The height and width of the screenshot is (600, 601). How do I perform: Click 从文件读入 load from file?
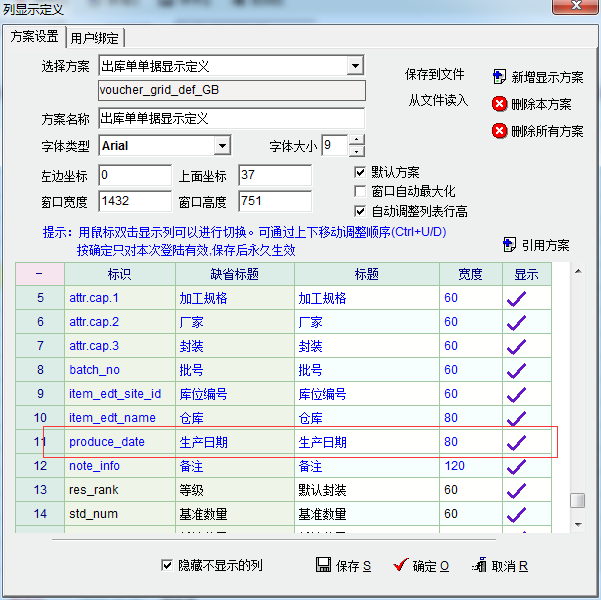pos(437,100)
